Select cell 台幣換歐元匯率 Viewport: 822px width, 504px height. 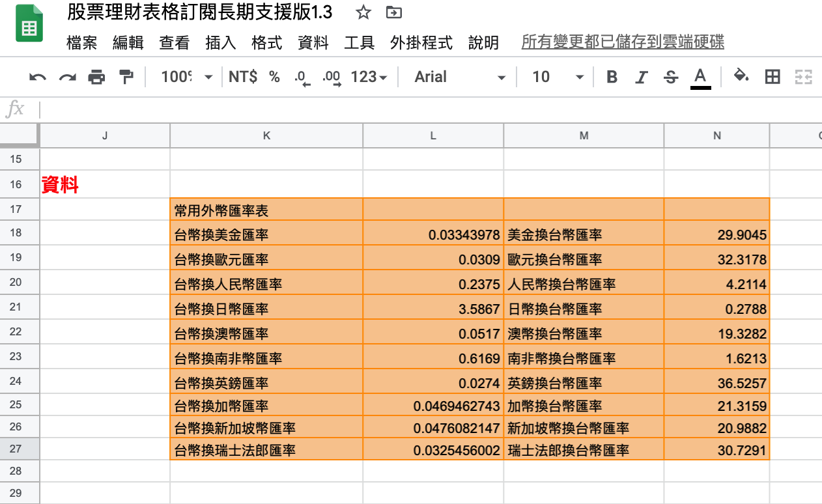[x=266, y=258]
